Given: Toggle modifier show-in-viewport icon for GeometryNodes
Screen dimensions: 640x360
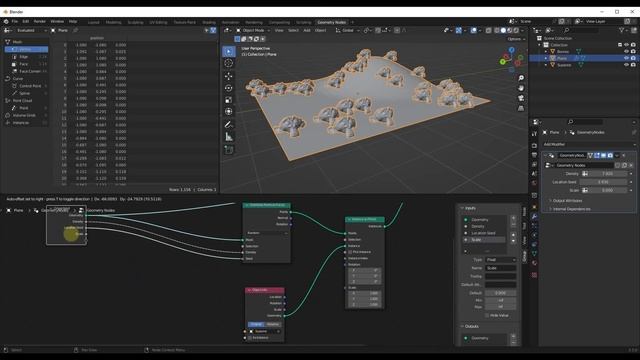Looking at the screenshot, I should (603, 156).
